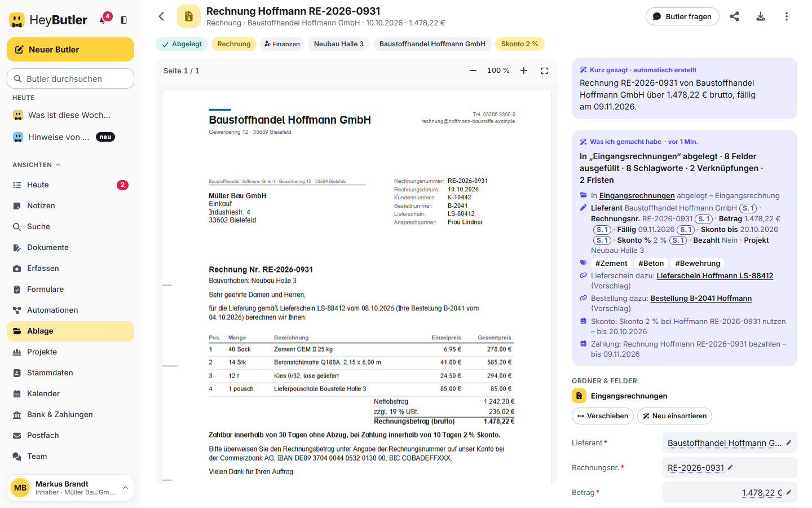Open Dokumente in the sidebar
812x508 pixels.
click(x=70, y=247)
